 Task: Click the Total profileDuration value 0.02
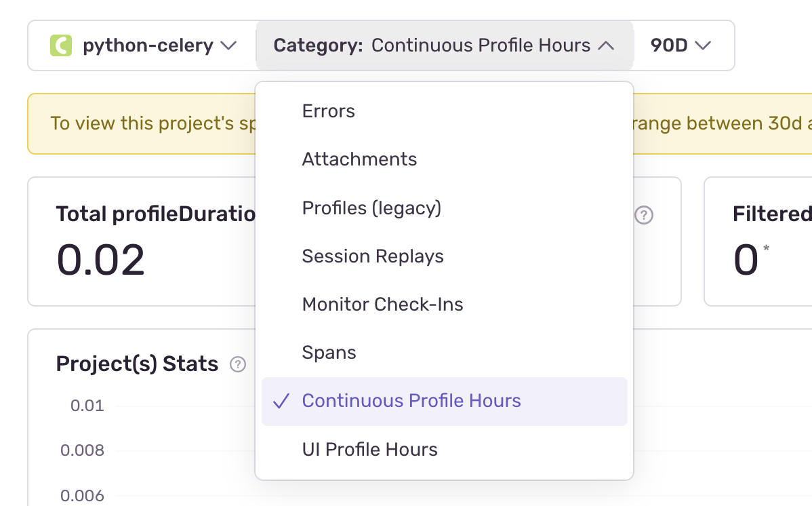pos(100,260)
